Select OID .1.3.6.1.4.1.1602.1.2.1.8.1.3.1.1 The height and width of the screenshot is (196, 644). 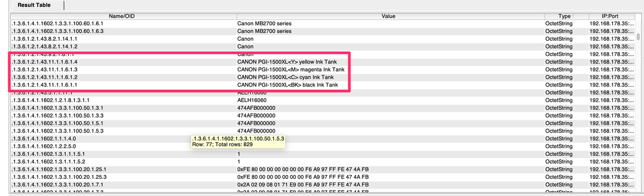50,100
